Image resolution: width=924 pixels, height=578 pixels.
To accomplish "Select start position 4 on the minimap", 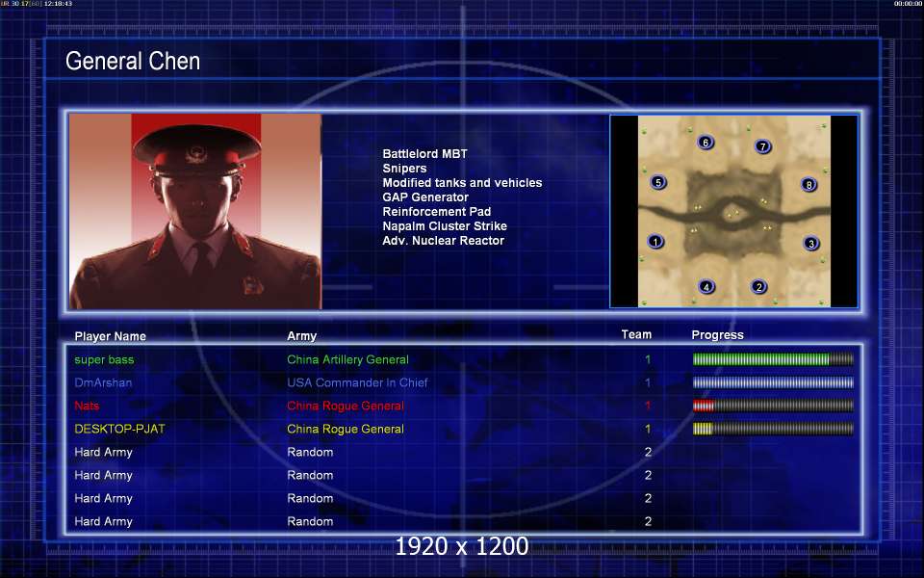I will point(706,287).
